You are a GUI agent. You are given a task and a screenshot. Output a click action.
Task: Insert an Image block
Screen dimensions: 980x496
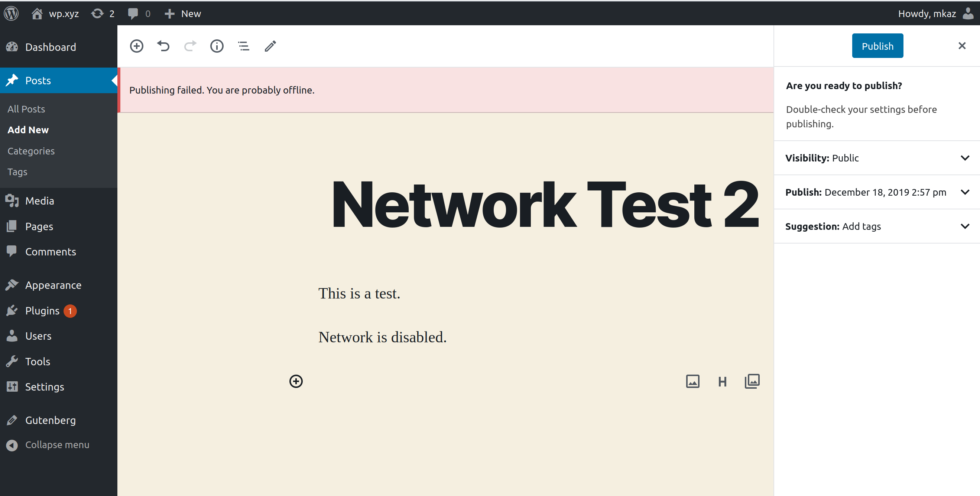point(692,381)
